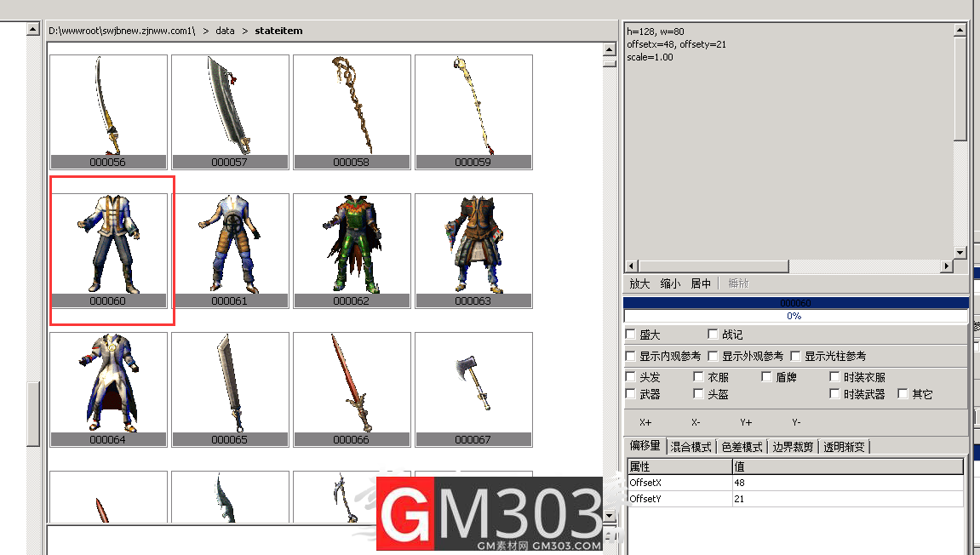Toggle the 战记 checkbox
The width and height of the screenshot is (980, 555).
coord(713,335)
